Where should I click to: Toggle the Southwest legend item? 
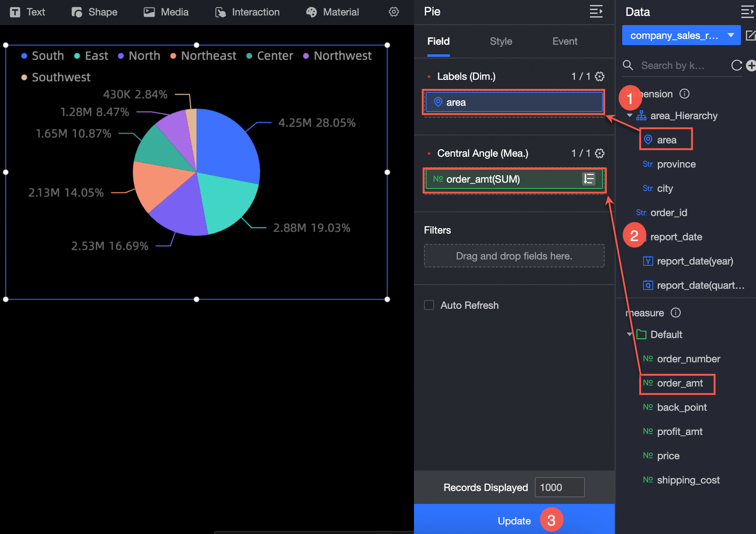point(56,77)
